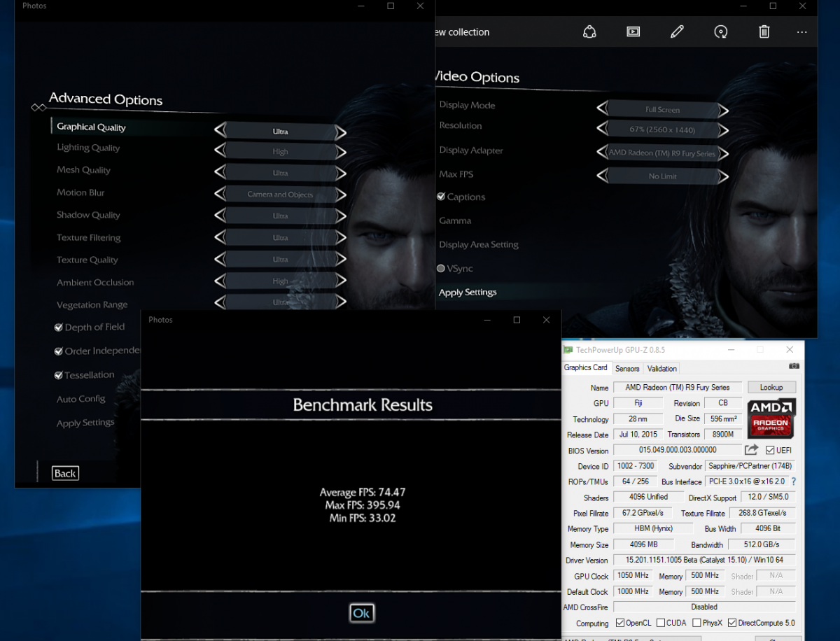Toggle the DirectCompute 5.0 checkbox
This screenshot has height=641, width=840.
point(732,623)
